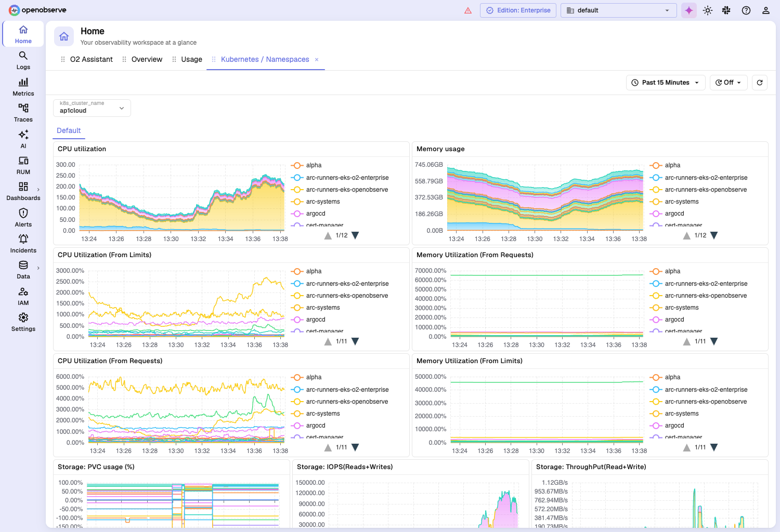Toggle light/dark theme sun icon
The width and height of the screenshot is (780, 532).
[x=708, y=10]
